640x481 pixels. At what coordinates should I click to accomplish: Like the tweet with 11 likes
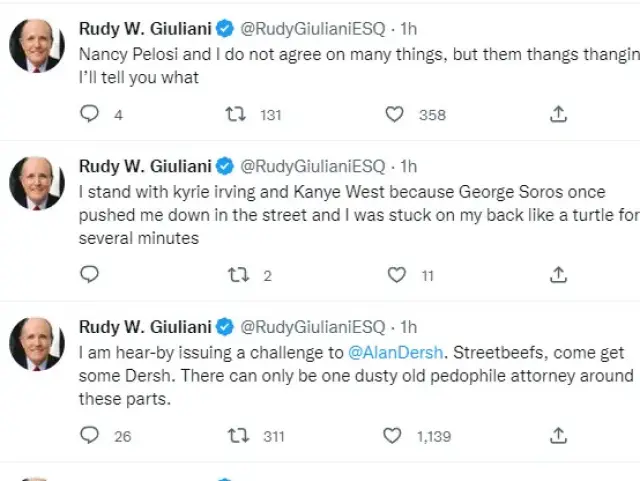tap(396, 274)
